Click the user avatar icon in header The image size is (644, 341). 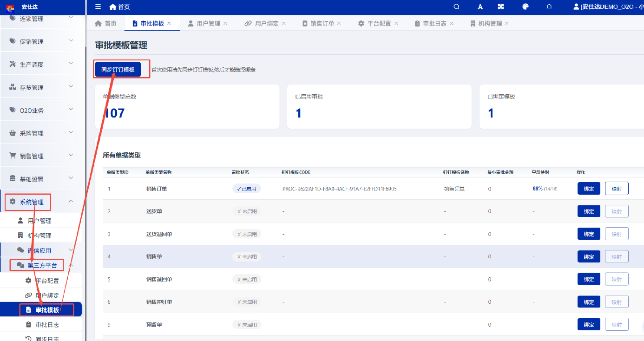[x=577, y=7]
